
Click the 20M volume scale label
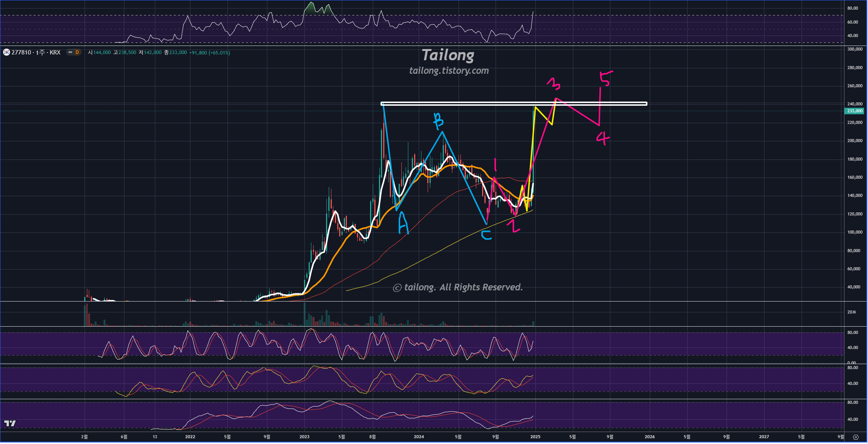coord(851,312)
